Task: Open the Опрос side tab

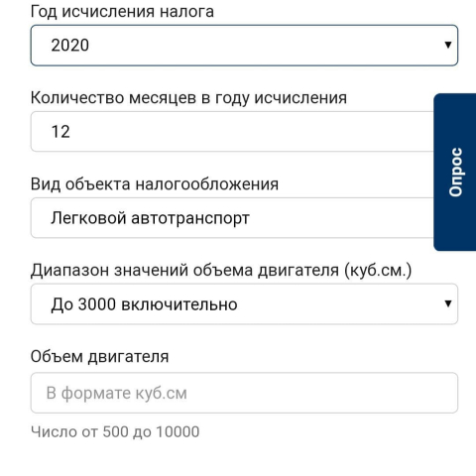Action: click(x=455, y=172)
